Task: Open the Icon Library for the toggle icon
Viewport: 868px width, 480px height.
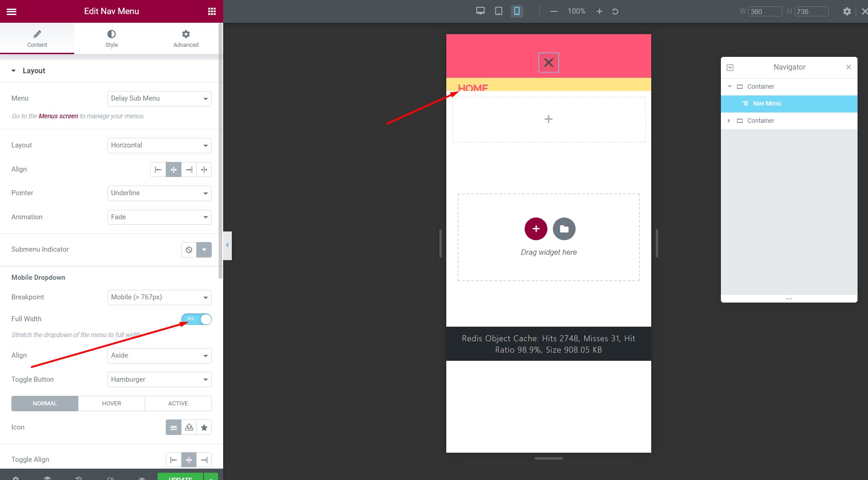Action: (x=204, y=427)
